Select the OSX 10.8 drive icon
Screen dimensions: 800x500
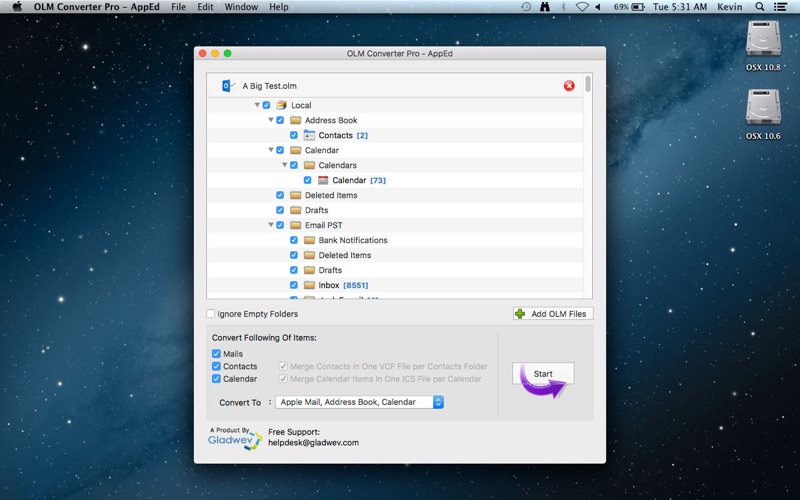click(x=763, y=39)
